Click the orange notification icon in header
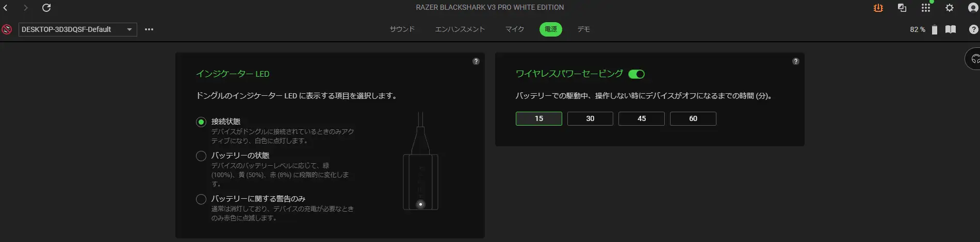 coord(878,8)
